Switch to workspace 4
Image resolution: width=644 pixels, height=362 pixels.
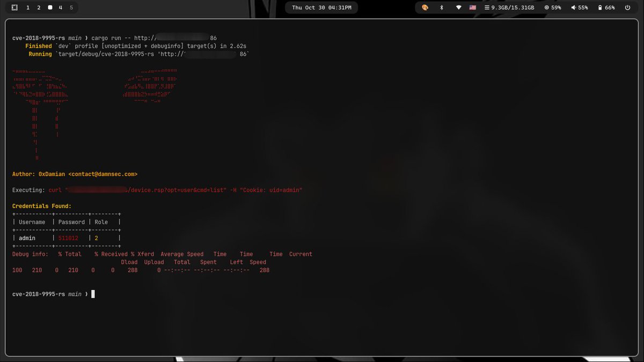tap(61, 8)
